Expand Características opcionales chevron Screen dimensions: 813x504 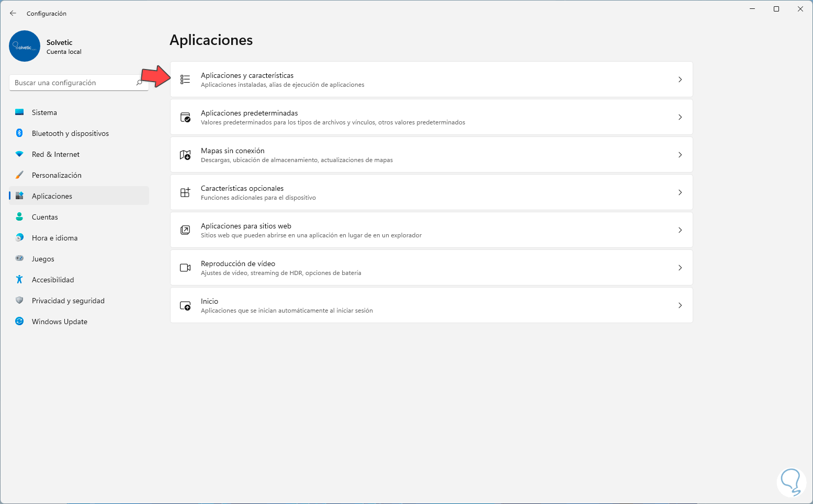pos(680,192)
